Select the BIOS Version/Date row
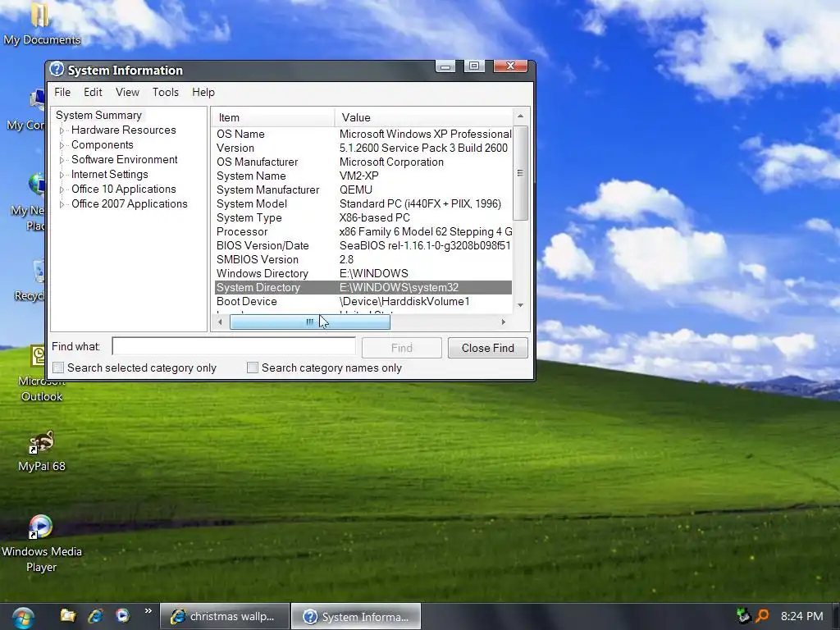This screenshot has height=630, width=840. [x=363, y=245]
